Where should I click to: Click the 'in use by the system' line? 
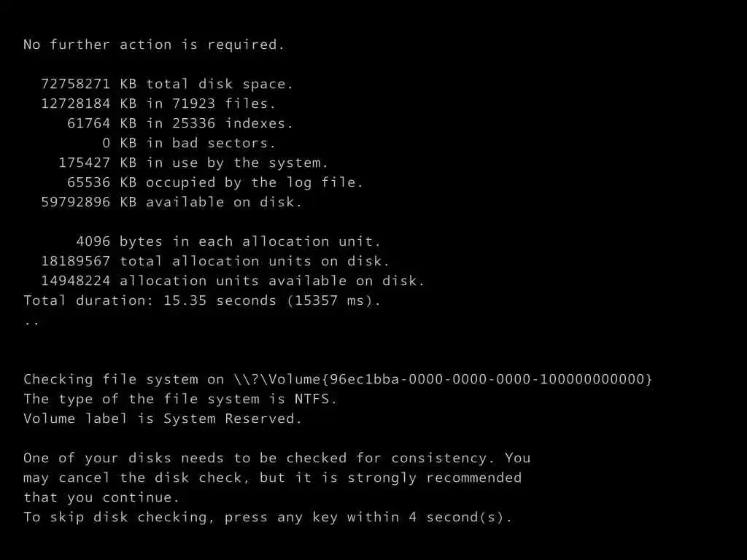point(193,163)
